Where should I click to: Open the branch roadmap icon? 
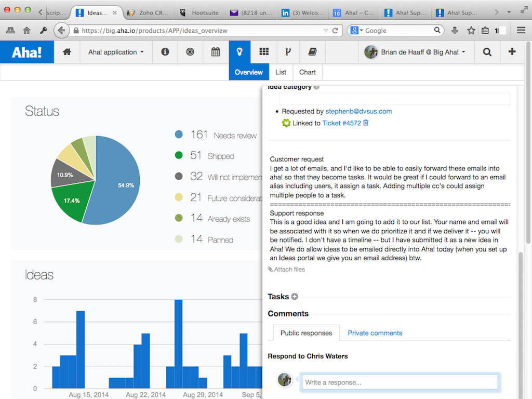(x=288, y=52)
